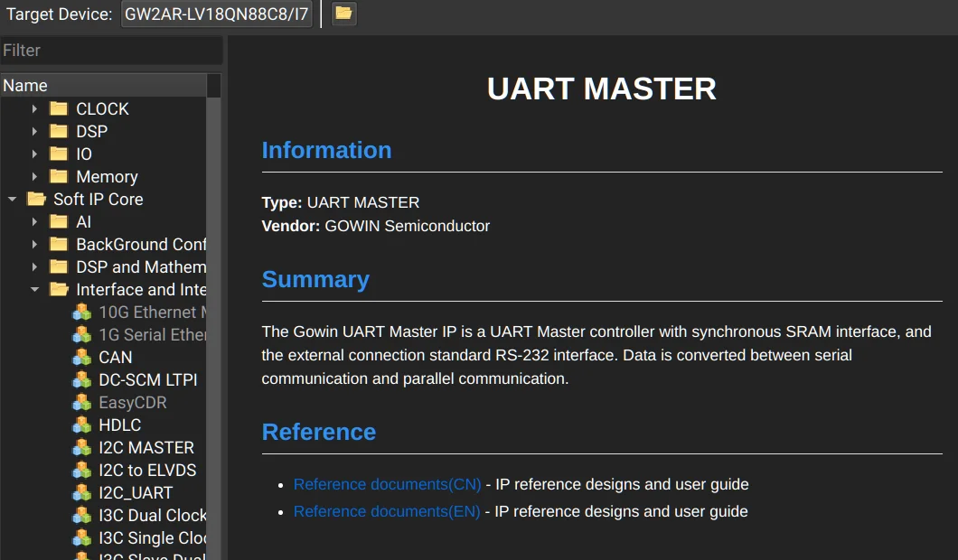Select the CAN IP core icon
The image size is (958, 560).
coord(82,358)
